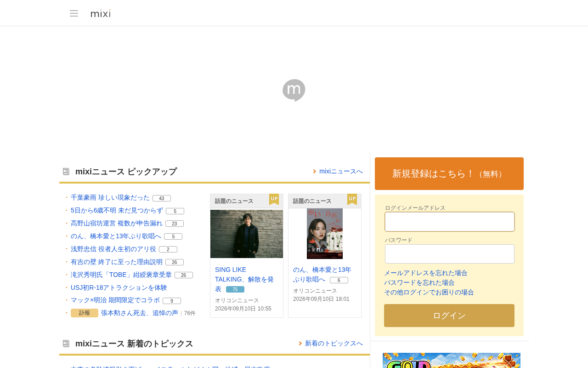Click the mixi logo in header
This screenshot has height=368, width=588.
101,13
